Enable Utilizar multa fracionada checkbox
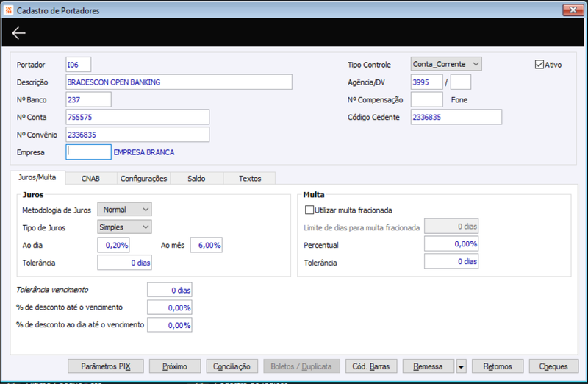Screen dimensions: 588x384 coord(309,210)
